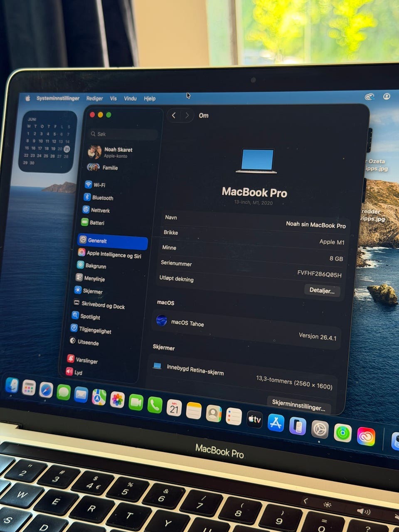Click System Settings gear in the Dock
399x532 pixels.
(x=320, y=429)
